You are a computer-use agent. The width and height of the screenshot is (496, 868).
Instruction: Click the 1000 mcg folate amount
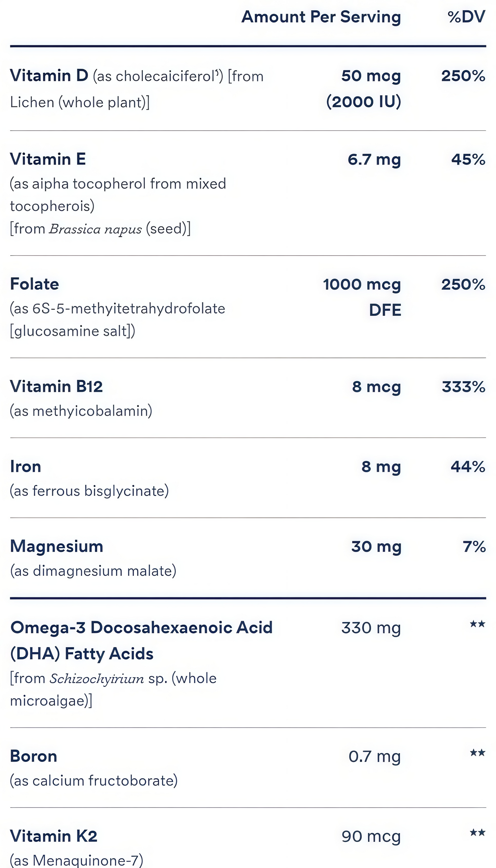pos(362,284)
